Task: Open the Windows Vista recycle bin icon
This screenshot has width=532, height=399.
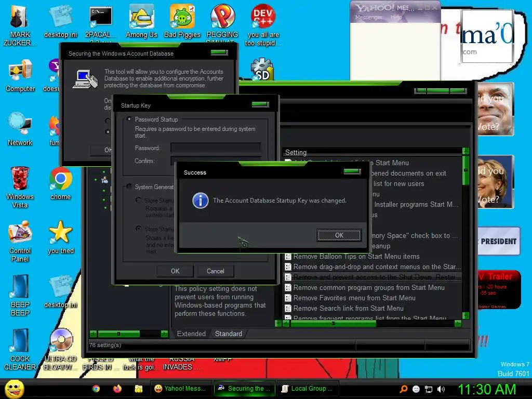Action: coord(20,187)
